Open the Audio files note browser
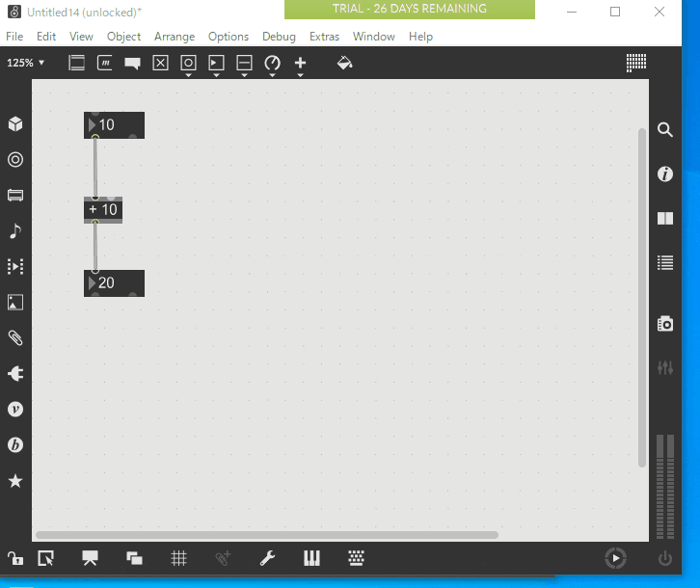The height and width of the screenshot is (588, 700). pos(15,230)
